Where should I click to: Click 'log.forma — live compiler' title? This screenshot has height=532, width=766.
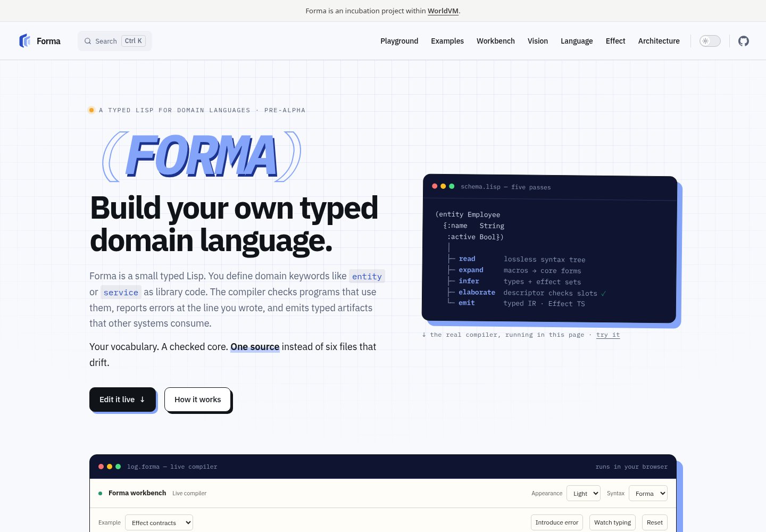coord(172,467)
